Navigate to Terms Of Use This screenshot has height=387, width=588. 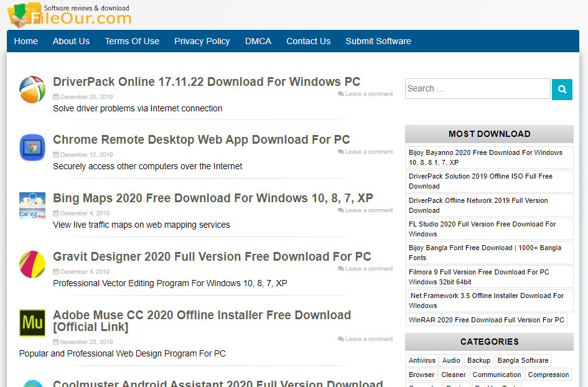click(x=132, y=41)
